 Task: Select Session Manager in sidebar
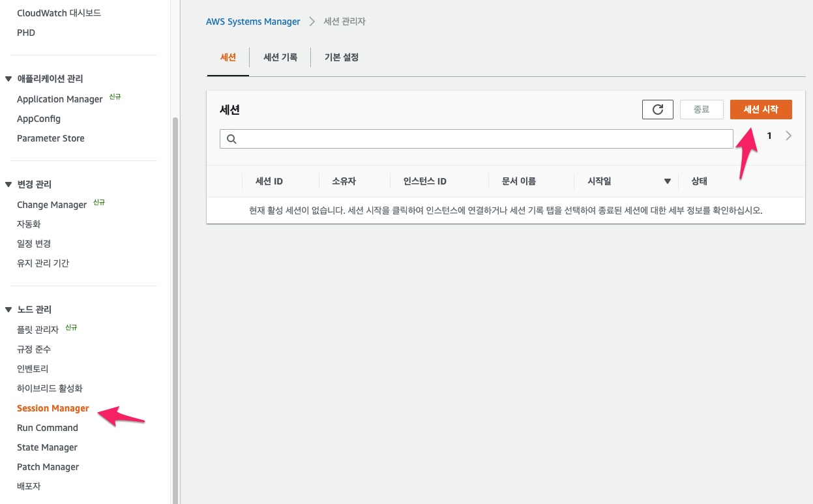click(53, 408)
